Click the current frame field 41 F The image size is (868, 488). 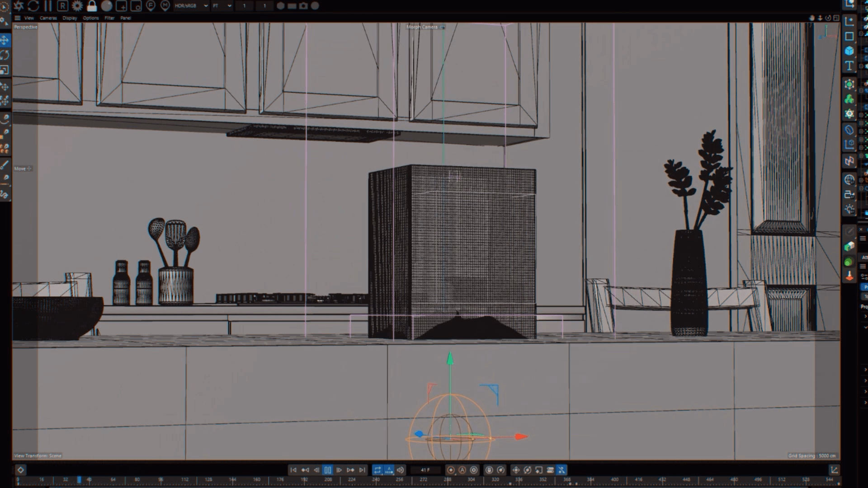tap(425, 470)
